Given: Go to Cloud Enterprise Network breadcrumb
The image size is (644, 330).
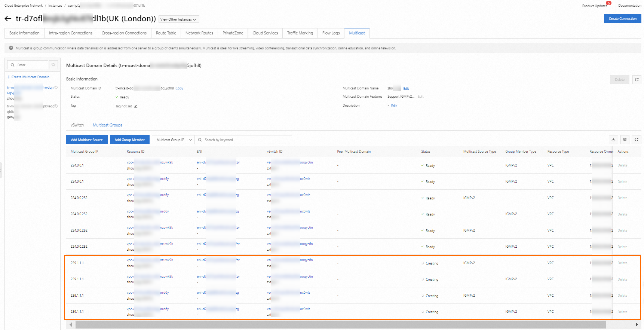Looking at the screenshot, I should coord(24,6).
